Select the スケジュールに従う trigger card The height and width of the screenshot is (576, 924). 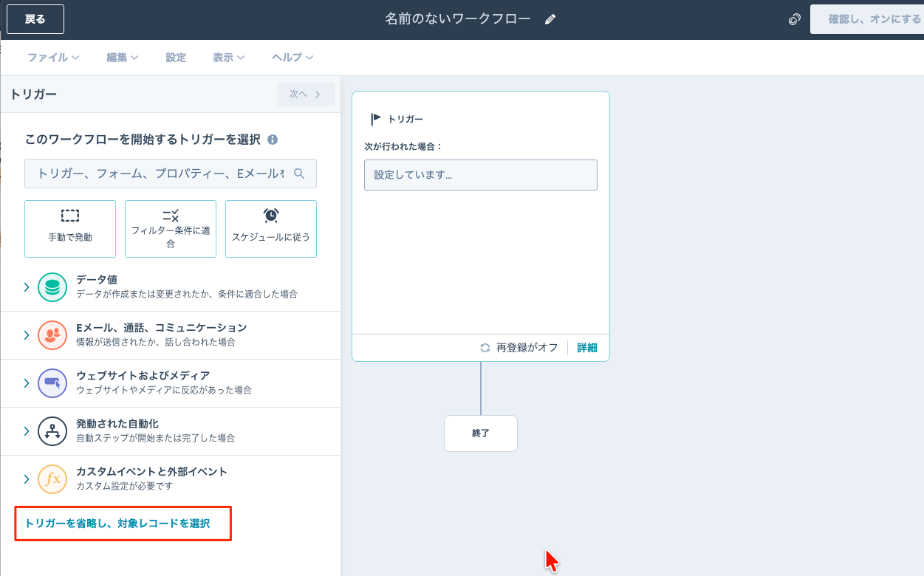point(271,229)
